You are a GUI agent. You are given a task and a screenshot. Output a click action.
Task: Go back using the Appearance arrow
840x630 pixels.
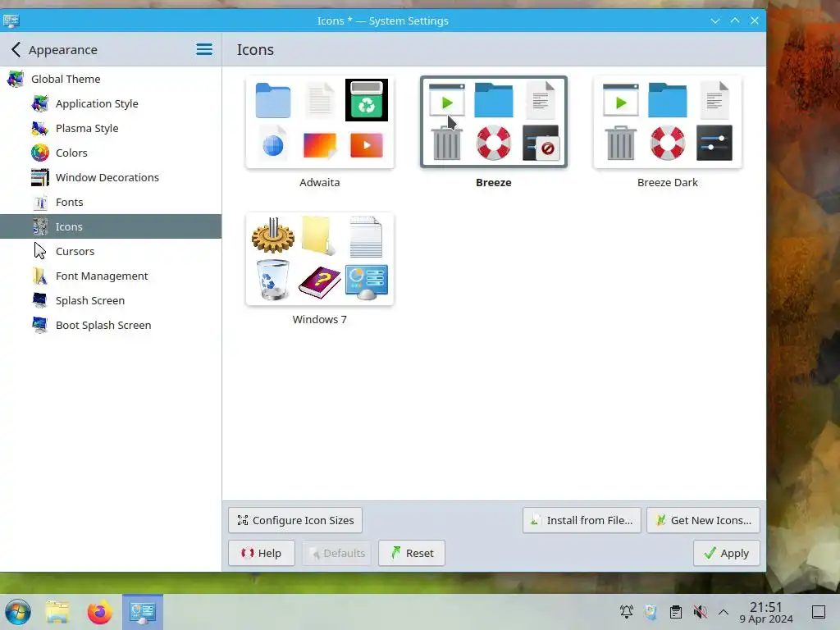[x=16, y=50]
